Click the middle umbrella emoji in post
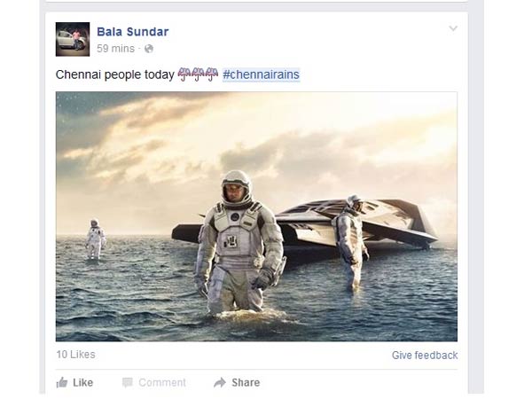532x399 pixels. click(x=198, y=74)
